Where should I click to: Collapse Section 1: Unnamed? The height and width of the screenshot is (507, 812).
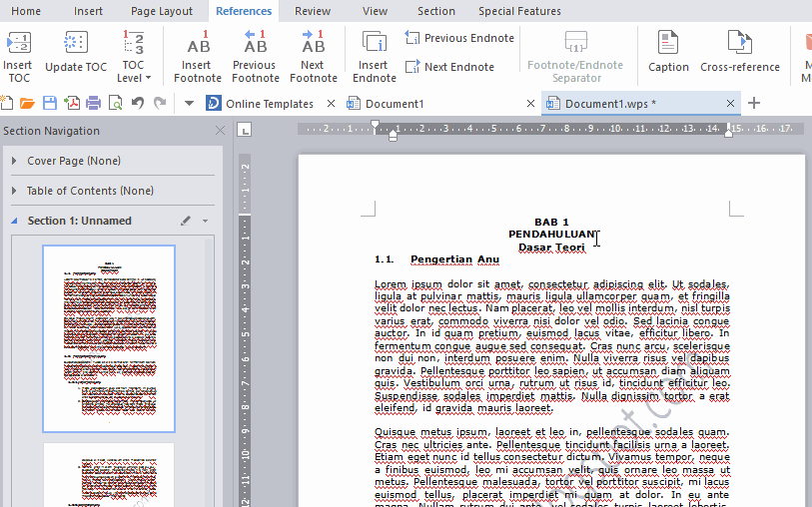[15, 221]
